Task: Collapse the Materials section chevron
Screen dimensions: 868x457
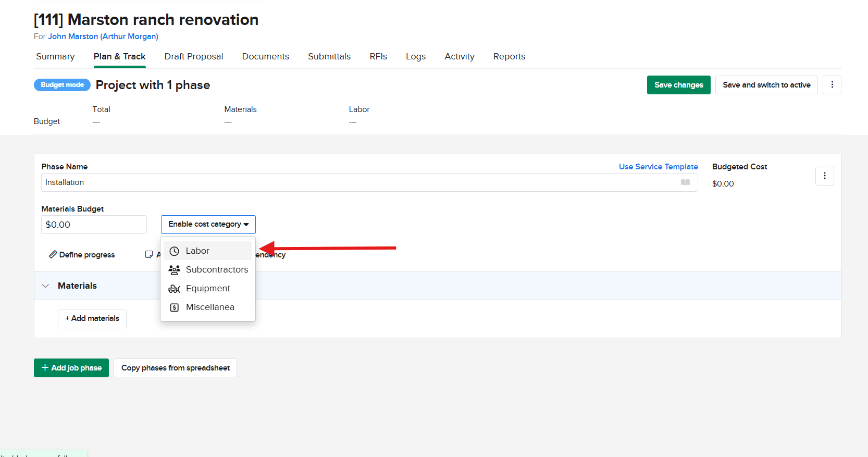Action: [x=46, y=286]
